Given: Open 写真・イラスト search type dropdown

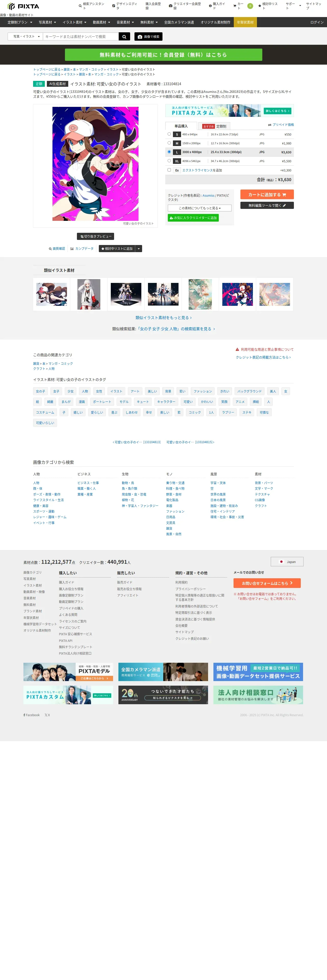Looking at the screenshot, I should [25, 37].
